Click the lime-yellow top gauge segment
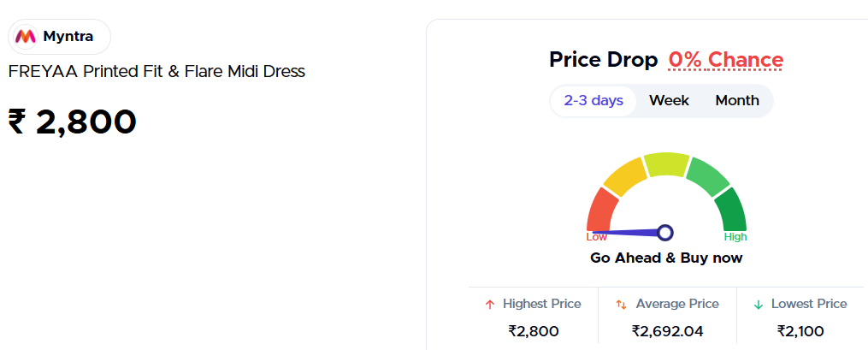 click(x=666, y=163)
